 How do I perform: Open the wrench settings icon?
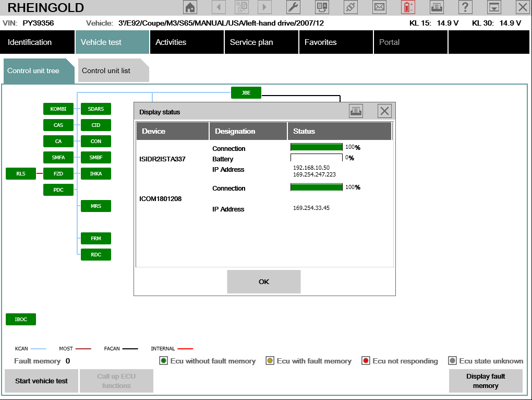(x=294, y=7)
